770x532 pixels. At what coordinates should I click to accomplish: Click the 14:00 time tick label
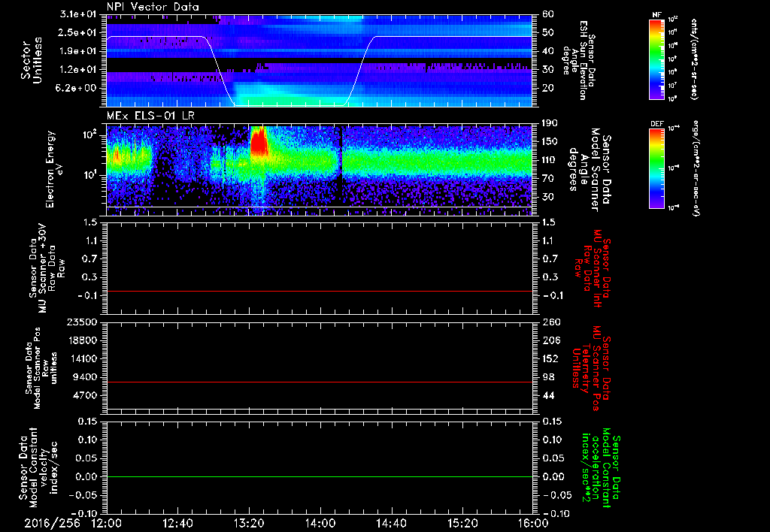coord(320,523)
